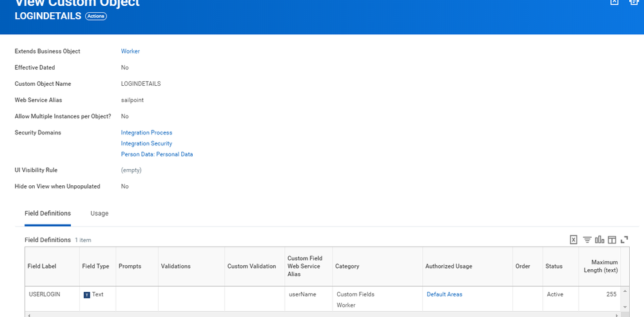Click the Field Label column header
This screenshot has width=644, height=317.
point(44,266)
